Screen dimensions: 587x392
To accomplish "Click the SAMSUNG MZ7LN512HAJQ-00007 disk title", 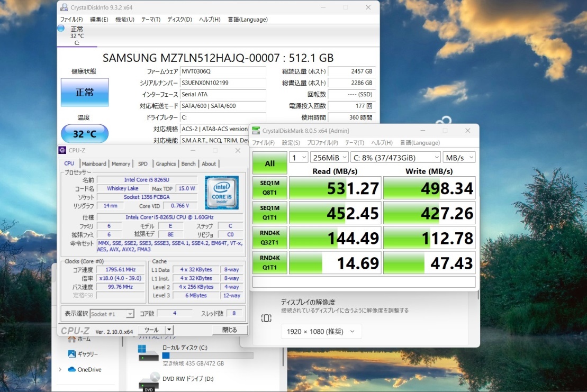I will coord(218,58).
